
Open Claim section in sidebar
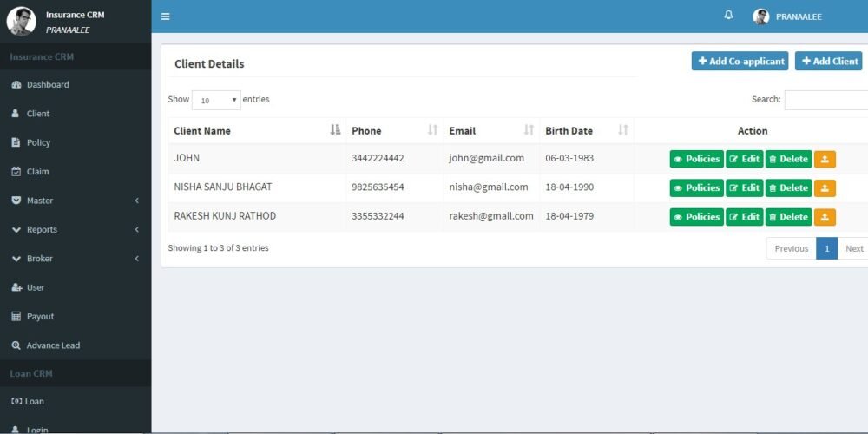point(37,171)
